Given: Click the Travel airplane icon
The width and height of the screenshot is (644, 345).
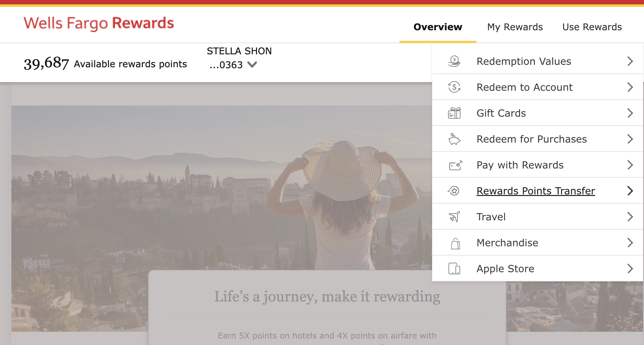Looking at the screenshot, I should click(454, 217).
